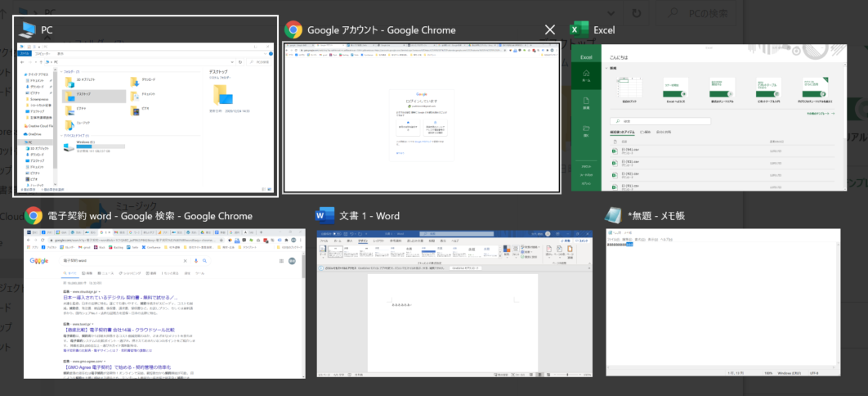Click the Chrome icon beside Google アカウント title

[x=293, y=30]
